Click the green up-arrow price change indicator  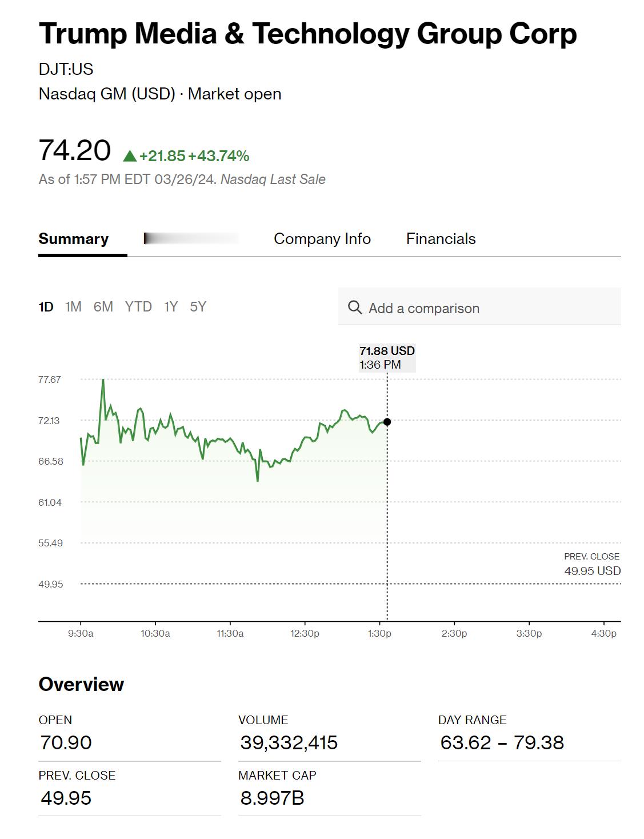(130, 156)
